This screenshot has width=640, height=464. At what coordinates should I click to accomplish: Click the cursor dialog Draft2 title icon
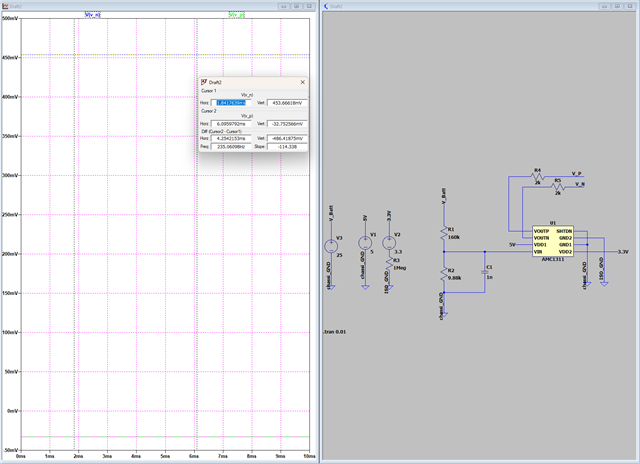click(x=204, y=82)
